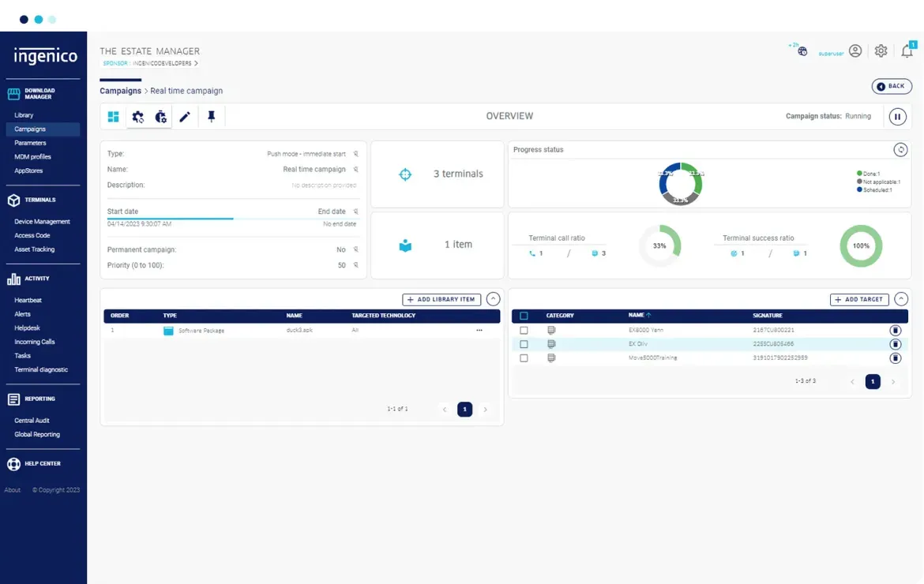This screenshot has height=584, width=924.
Task: Open the superuser profile icon
Action: pos(855,51)
